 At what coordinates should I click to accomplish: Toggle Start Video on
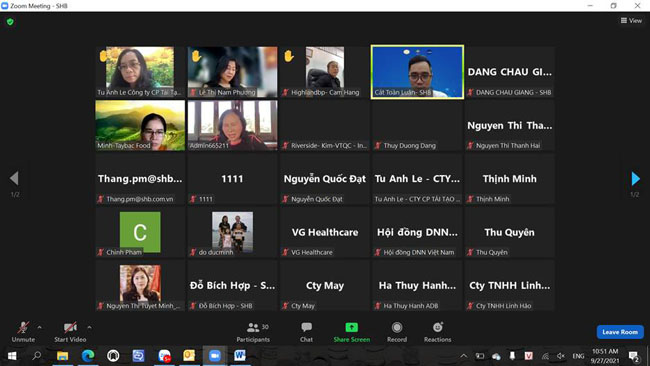point(70,332)
